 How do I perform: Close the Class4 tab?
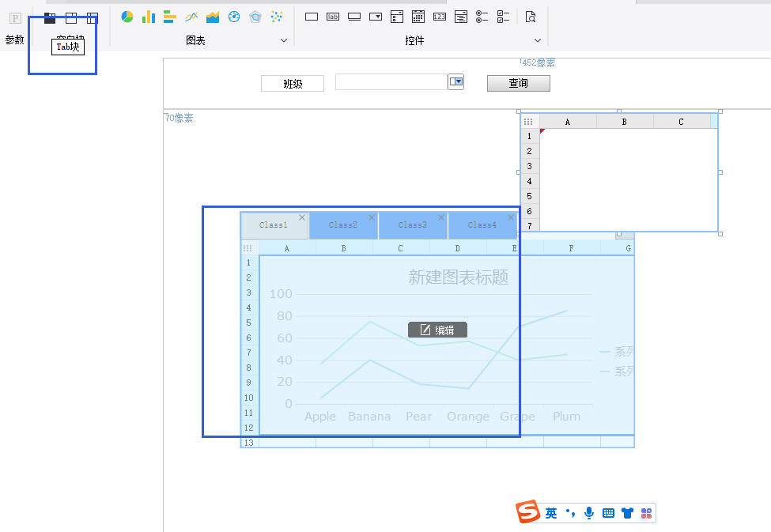511,217
